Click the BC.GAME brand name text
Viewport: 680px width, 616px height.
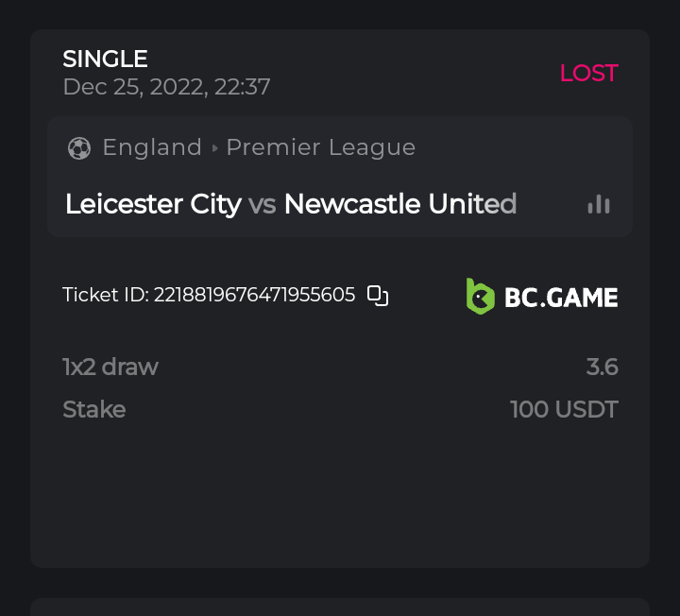(561, 298)
